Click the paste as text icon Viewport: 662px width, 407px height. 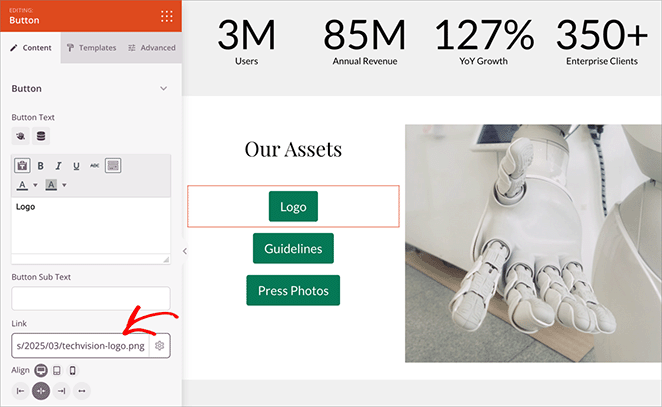(x=21, y=166)
